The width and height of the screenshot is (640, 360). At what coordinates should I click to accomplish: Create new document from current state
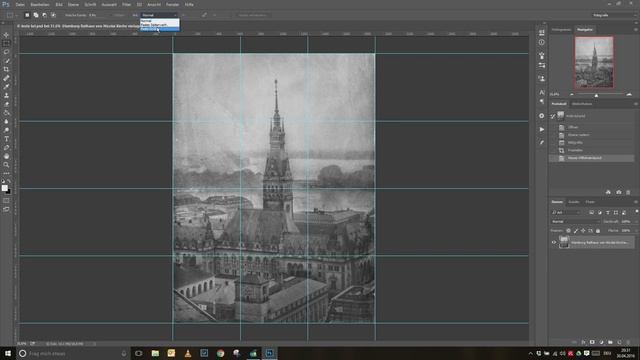[608, 192]
